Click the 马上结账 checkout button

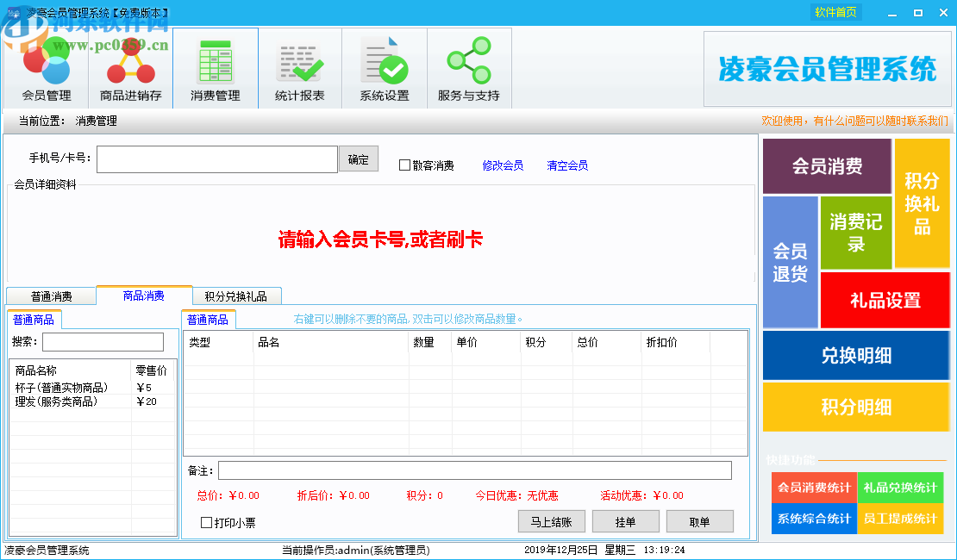551,521
